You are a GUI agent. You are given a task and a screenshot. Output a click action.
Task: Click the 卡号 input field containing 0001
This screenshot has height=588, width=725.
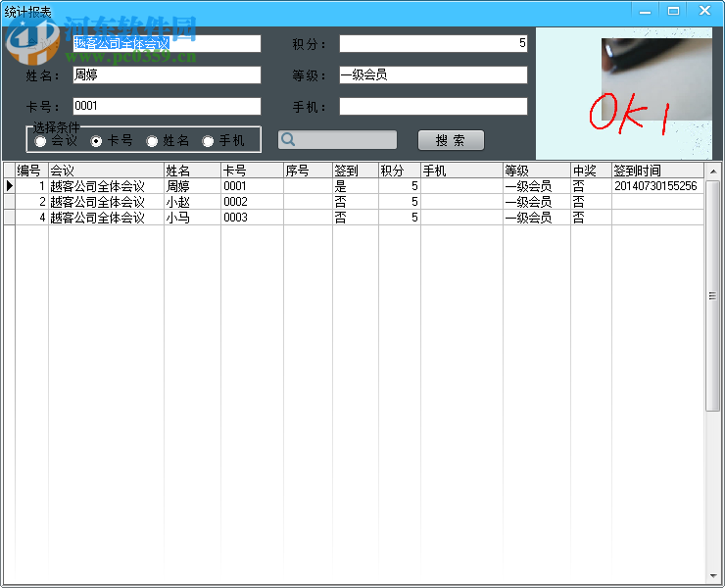tap(167, 106)
